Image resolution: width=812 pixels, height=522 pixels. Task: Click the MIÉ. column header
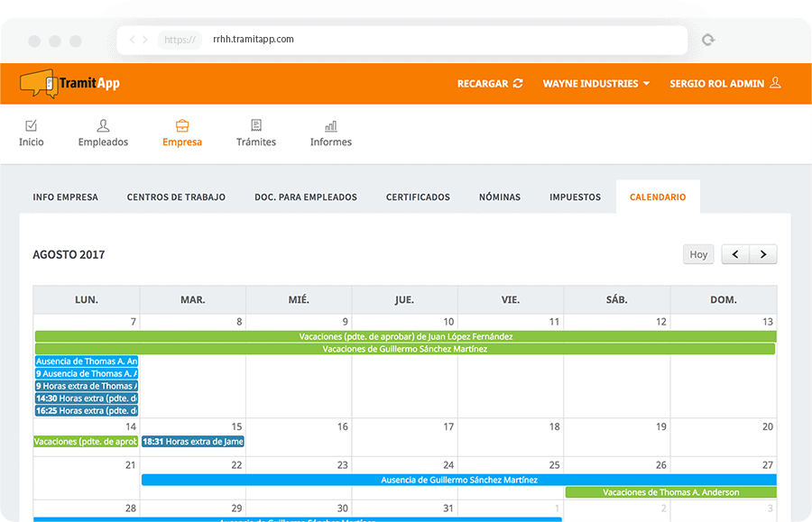tap(299, 299)
